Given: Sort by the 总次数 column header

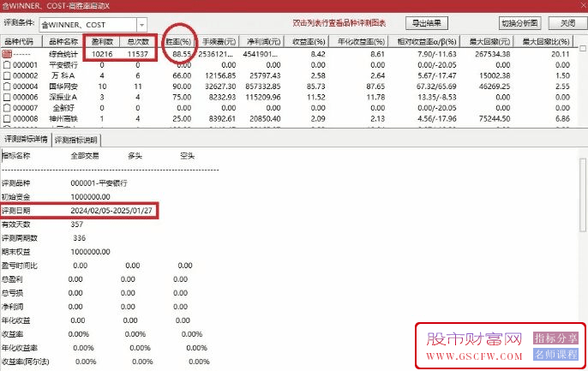Looking at the screenshot, I should tap(138, 42).
